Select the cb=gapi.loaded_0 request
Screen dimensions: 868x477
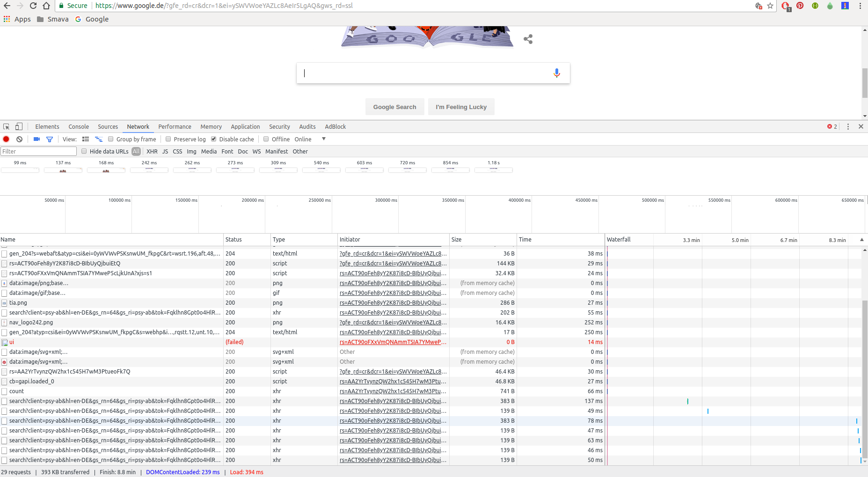tap(302, 382)
